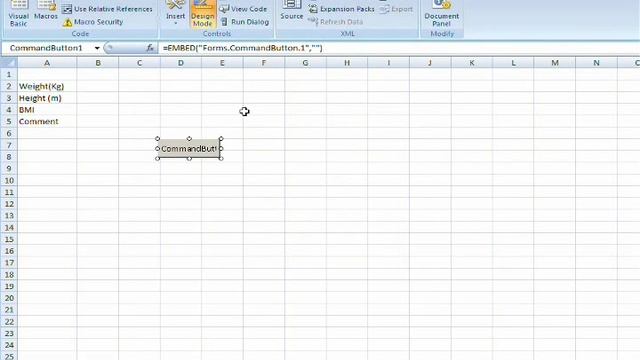This screenshot has width=640, height=360.
Task: Select column H header
Action: [x=347, y=63]
